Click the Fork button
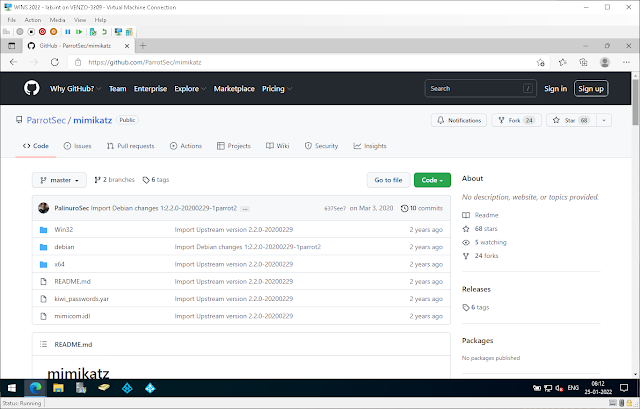Viewport: 640px width, 409px height. click(517, 120)
